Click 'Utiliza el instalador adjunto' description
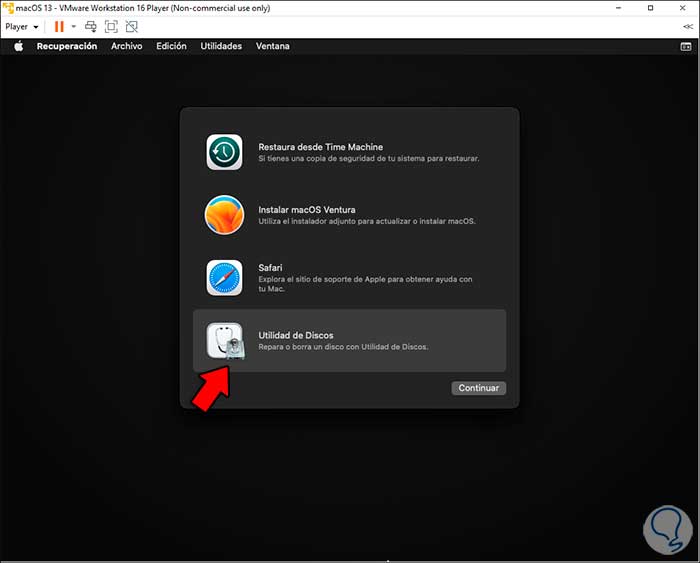This screenshot has width=700, height=563. [x=367, y=221]
